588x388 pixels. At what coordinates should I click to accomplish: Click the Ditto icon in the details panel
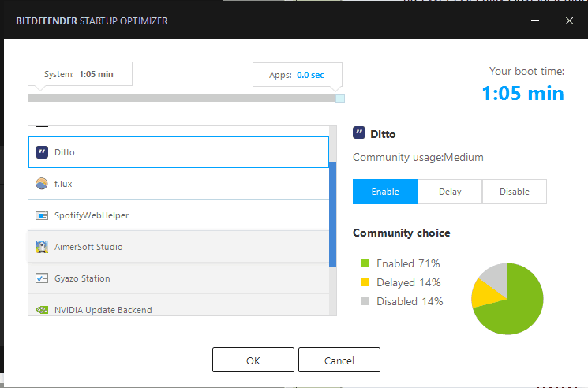point(359,133)
